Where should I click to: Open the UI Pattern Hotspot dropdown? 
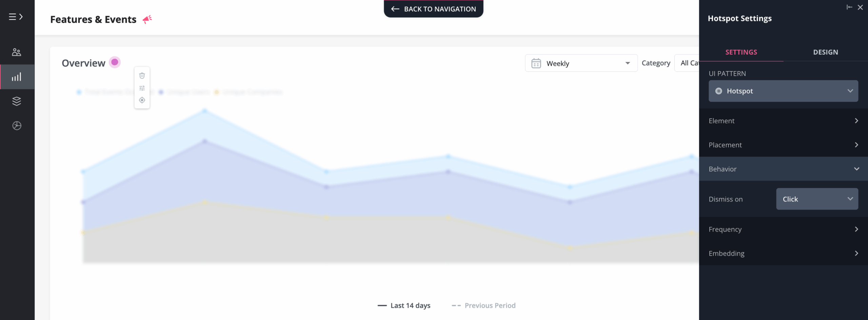coord(783,91)
